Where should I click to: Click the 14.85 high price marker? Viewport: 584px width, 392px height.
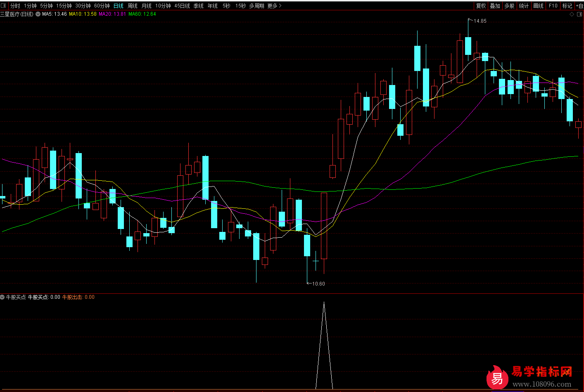[480, 21]
